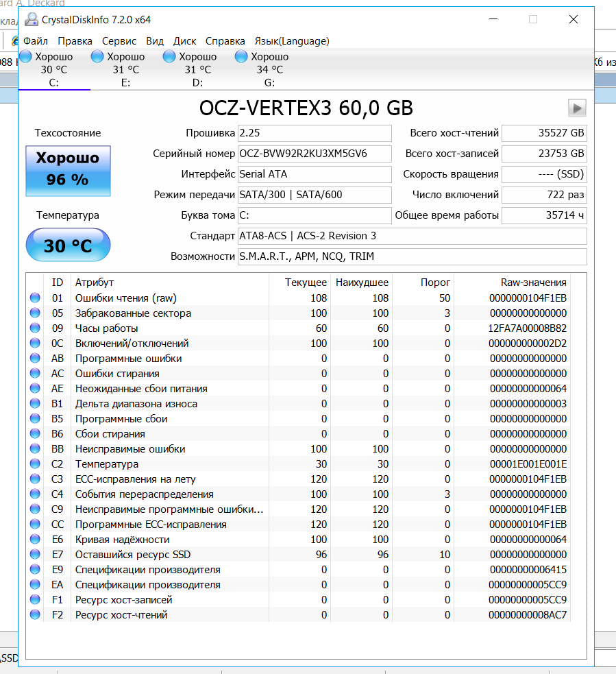The height and width of the screenshot is (674, 616).
Task: Click status icon for attribute B1 row
Action: point(35,403)
